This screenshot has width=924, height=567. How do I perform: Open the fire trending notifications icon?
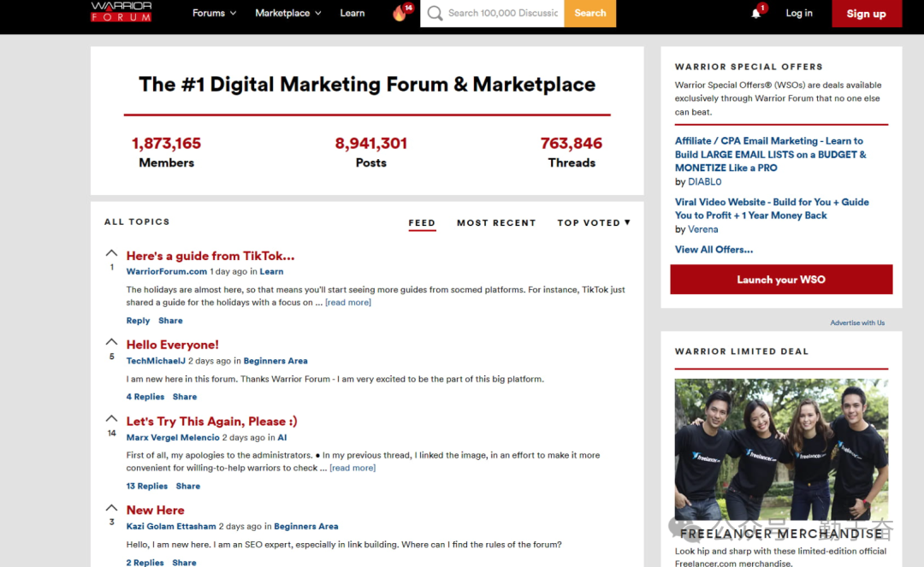point(400,14)
